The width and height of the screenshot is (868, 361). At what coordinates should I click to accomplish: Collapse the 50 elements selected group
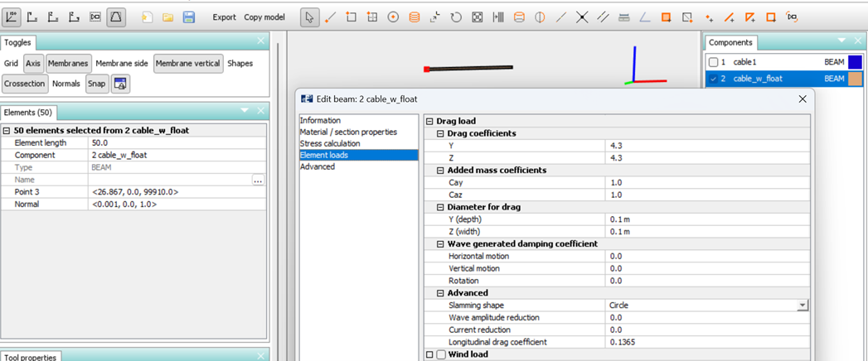7,131
